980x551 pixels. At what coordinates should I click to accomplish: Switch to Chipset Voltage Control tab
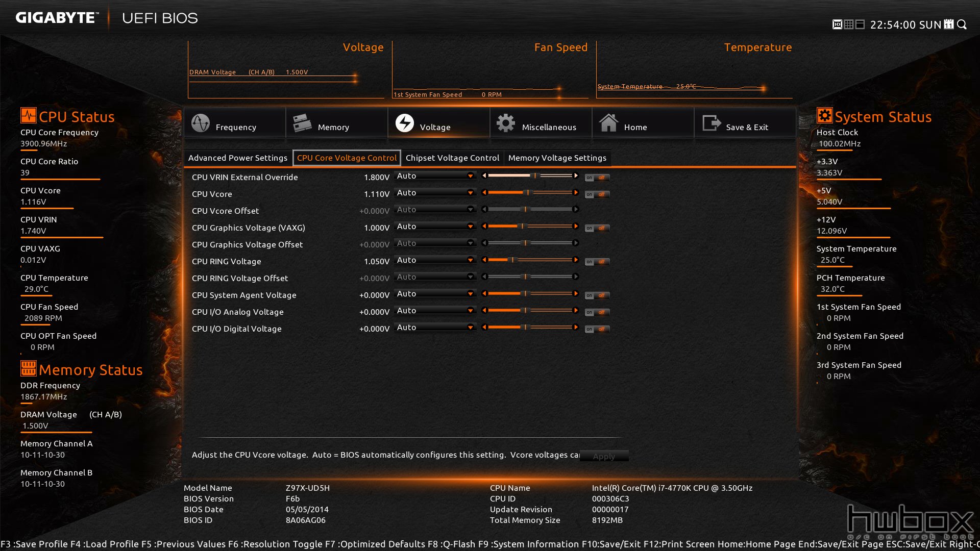point(452,158)
